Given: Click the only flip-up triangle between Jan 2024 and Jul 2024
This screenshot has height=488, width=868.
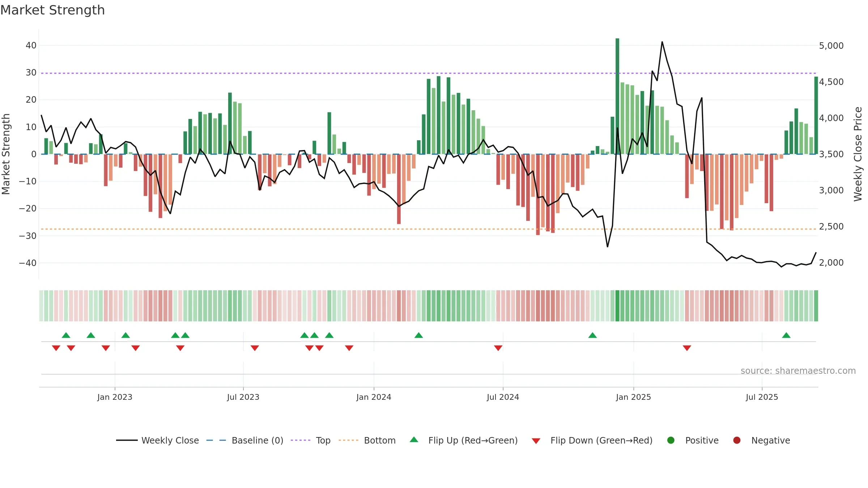Looking at the screenshot, I should tap(419, 335).
